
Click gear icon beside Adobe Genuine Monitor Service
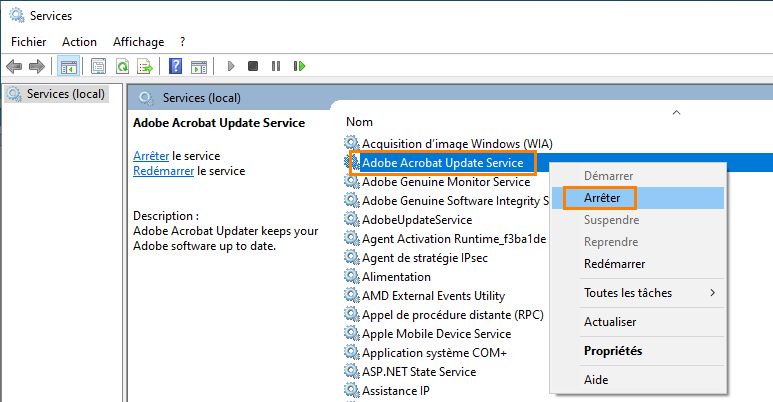coord(351,182)
